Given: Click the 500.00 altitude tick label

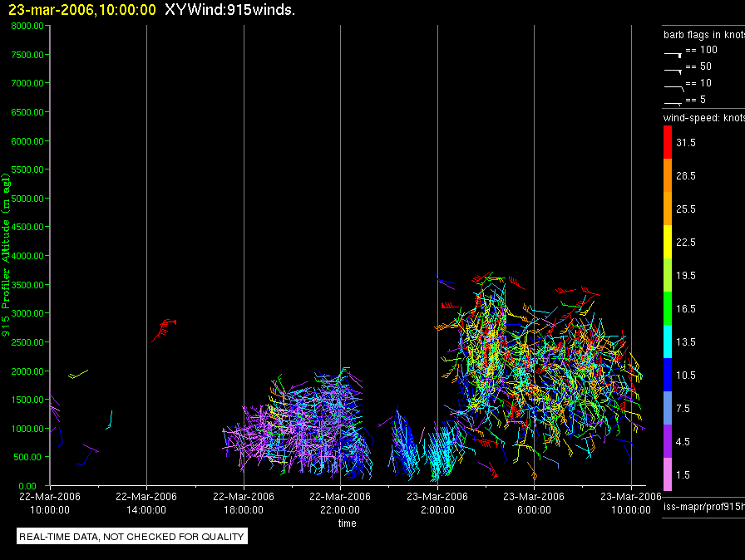Looking at the screenshot, I should (x=27, y=457).
